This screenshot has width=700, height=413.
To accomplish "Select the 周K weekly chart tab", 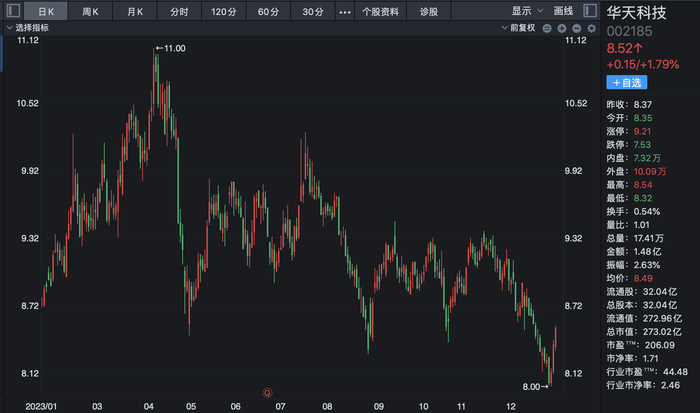I will point(89,12).
